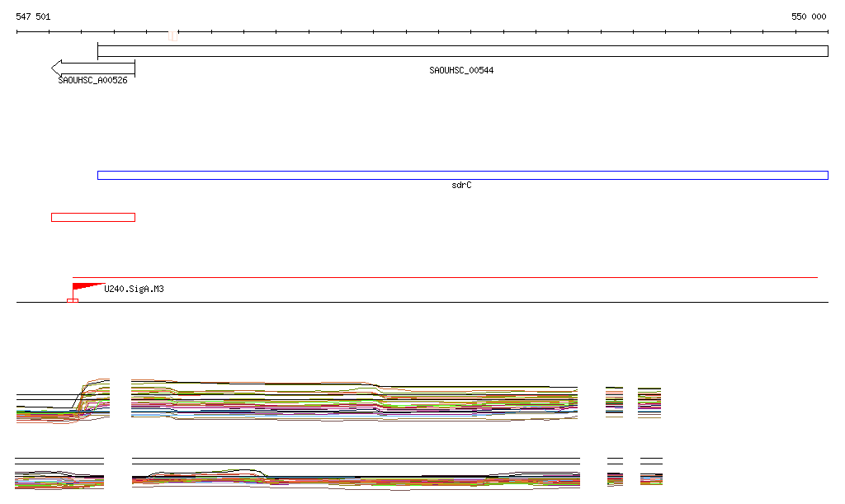Viewport: 845px width, 504px height.
Task: Select the long black SAOUHSC_00544 gene box
Action: pyautogui.click(x=462, y=51)
